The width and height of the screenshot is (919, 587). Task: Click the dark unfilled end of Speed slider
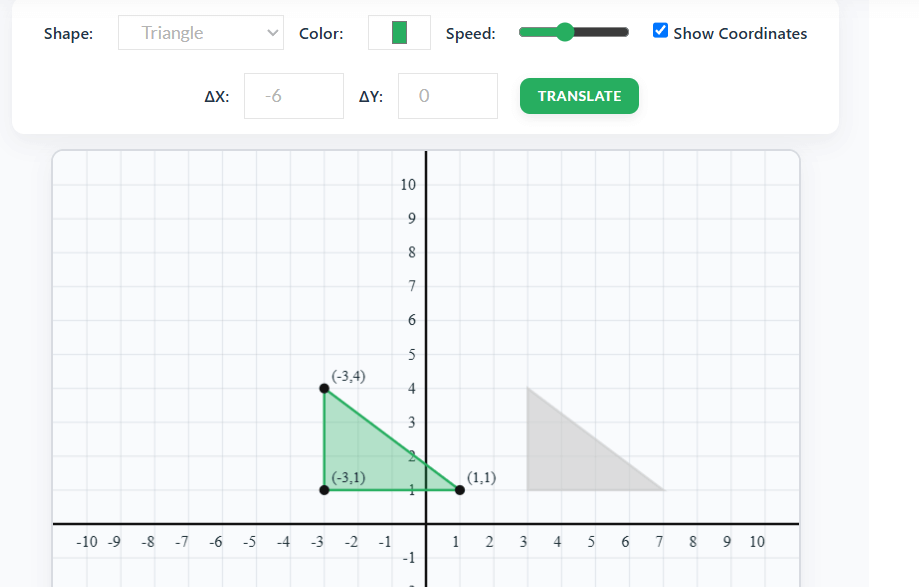[605, 32]
